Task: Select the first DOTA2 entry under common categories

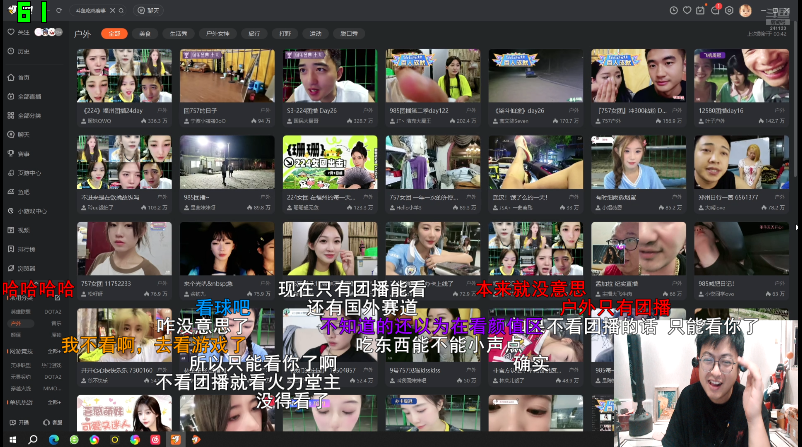Action: (x=53, y=311)
